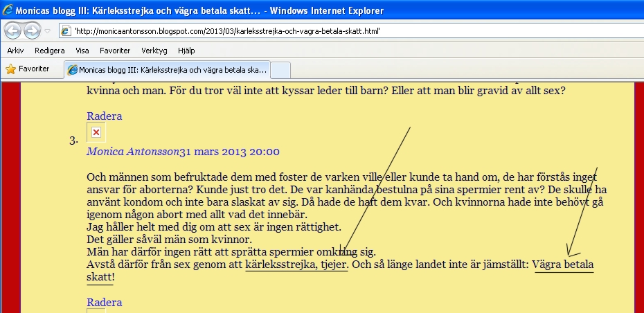The height and width of the screenshot is (313, 644).
Task: Go forward with the Forward arrow button
Action: pyautogui.click(x=33, y=30)
